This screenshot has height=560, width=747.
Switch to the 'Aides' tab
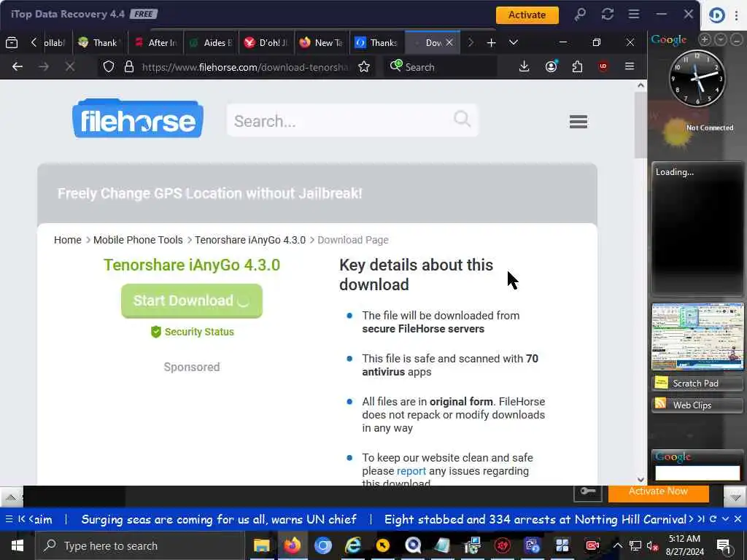tap(211, 43)
